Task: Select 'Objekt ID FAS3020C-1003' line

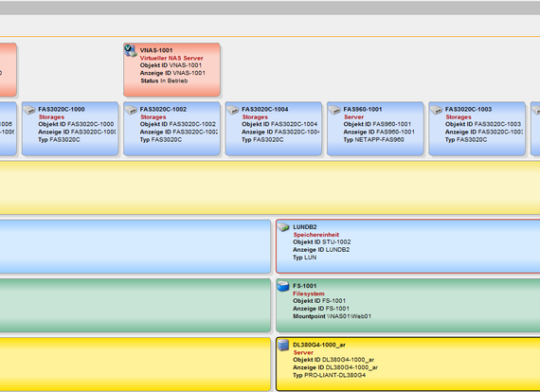Action: (483, 124)
